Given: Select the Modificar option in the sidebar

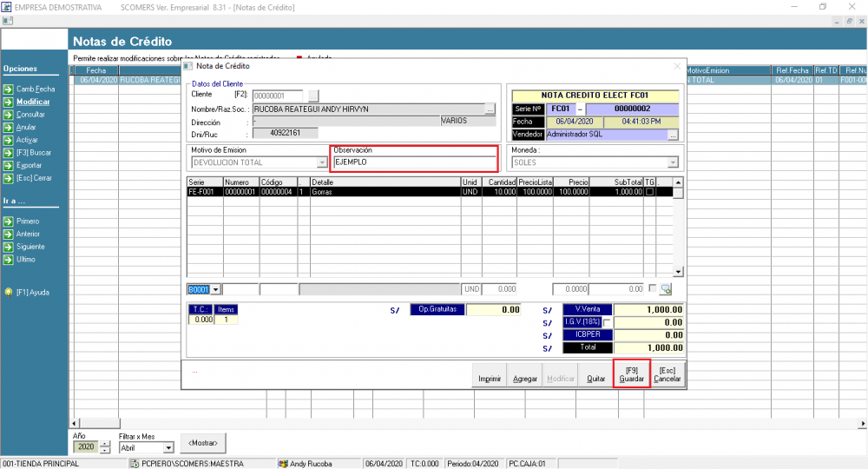Looking at the screenshot, I should point(33,102).
